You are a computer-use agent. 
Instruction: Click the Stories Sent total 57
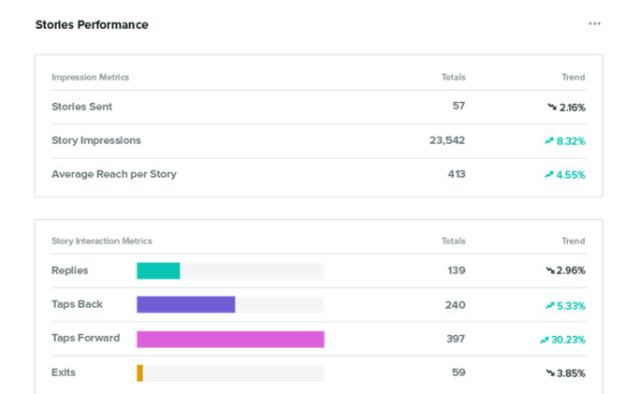pos(459,106)
